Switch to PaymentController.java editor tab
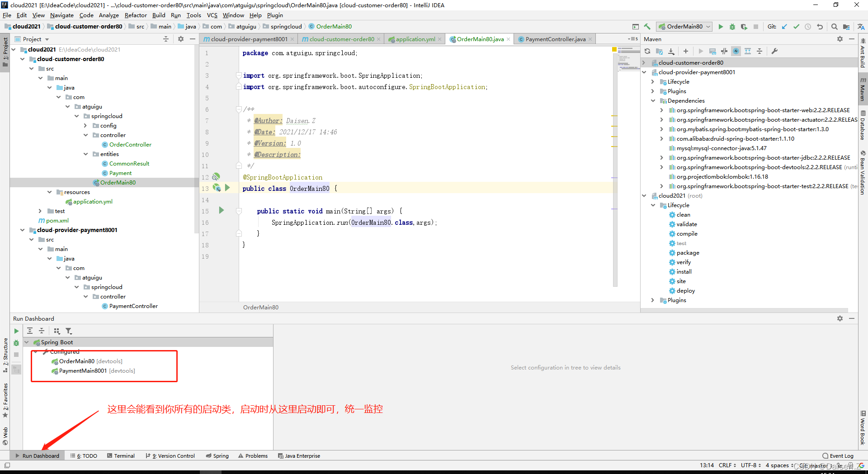 pos(555,39)
